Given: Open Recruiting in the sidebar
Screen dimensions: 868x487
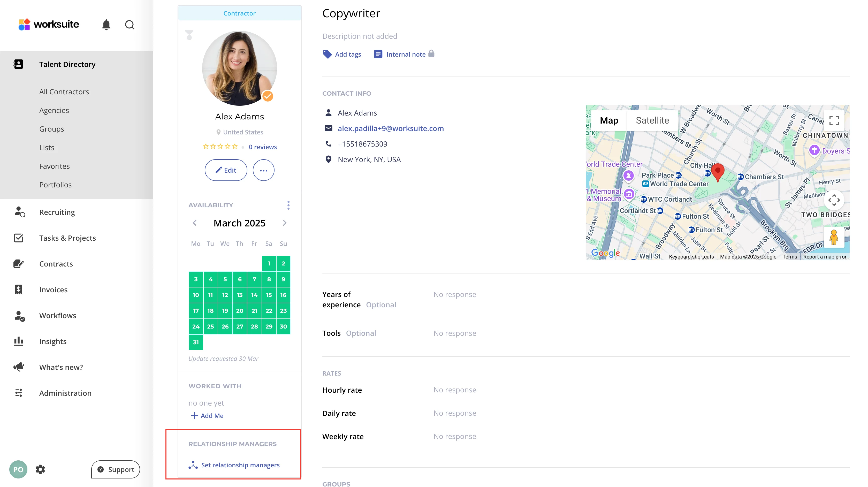Looking at the screenshot, I should pyautogui.click(x=57, y=212).
